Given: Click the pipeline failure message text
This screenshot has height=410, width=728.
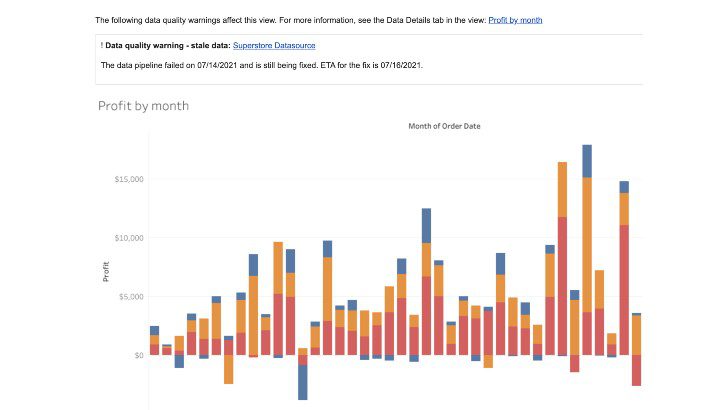Looking at the screenshot, I should 262,65.
